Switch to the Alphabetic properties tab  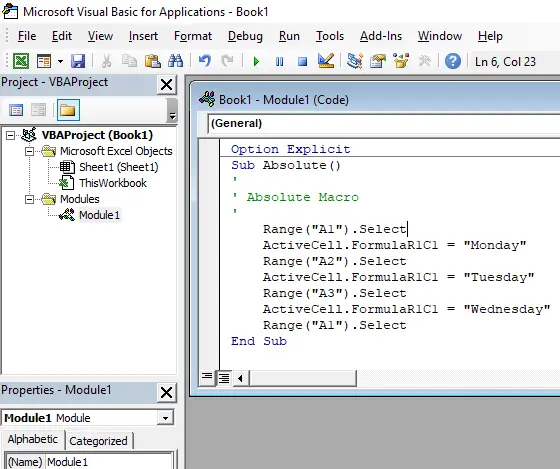coord(32,439)
